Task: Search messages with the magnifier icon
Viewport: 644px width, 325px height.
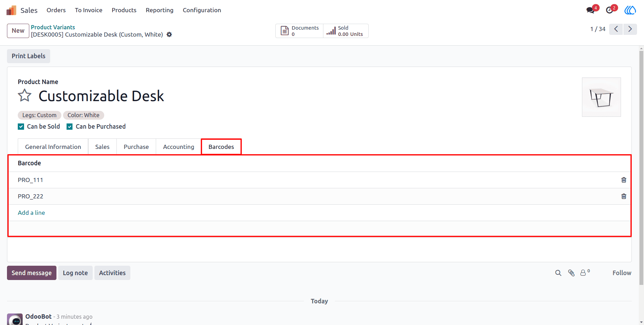Action: [x=558, y=273]
